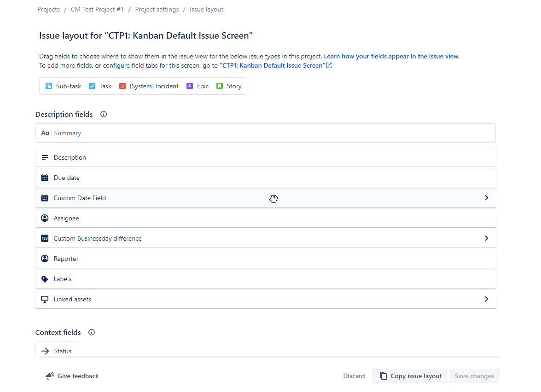Click the Due date calendar icon
This screenshot has width=541, height=392.
45,178
